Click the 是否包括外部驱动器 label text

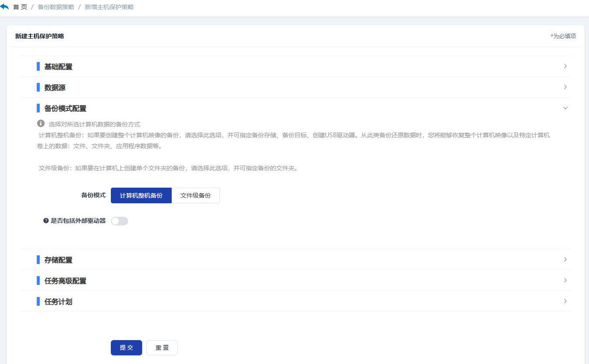(x=78, y=221)
